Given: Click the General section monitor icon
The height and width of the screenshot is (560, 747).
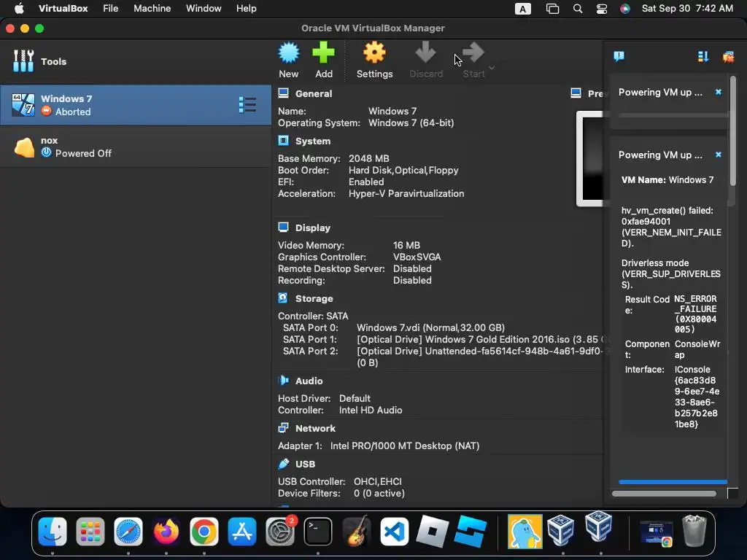Looking at the screenshot, I should (284, 93).
